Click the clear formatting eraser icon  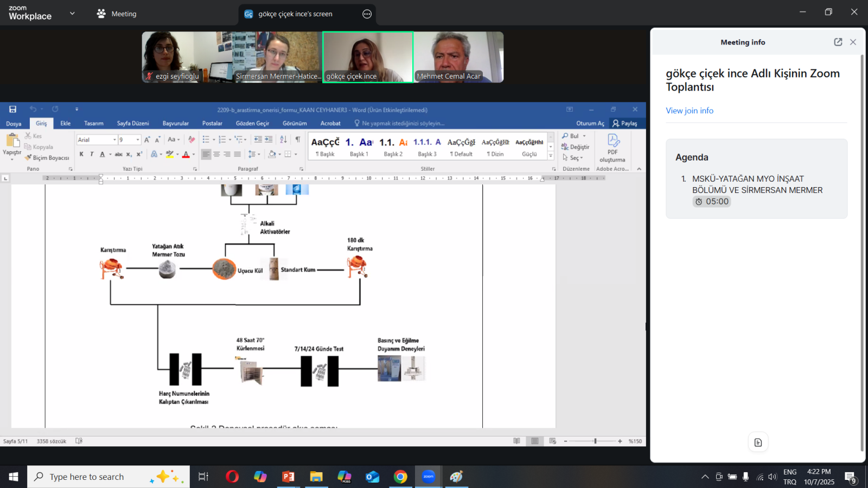pos(191,140)
